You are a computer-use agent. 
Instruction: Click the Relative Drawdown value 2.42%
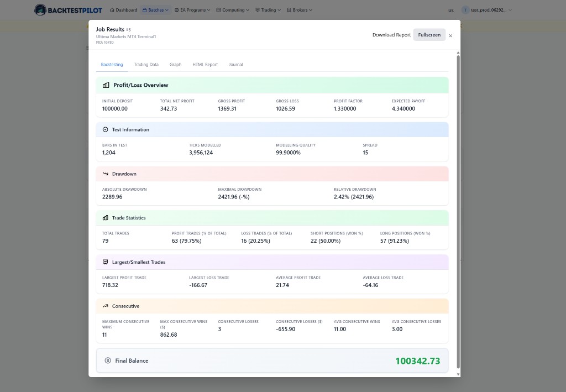[354, 197]
